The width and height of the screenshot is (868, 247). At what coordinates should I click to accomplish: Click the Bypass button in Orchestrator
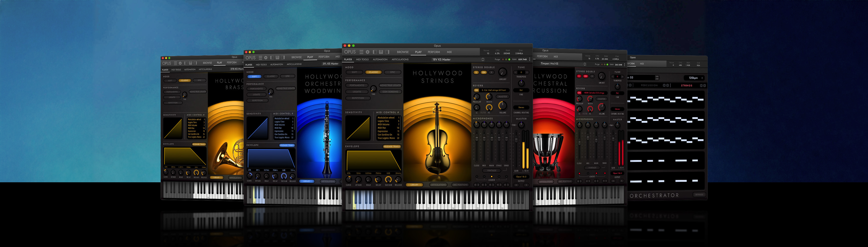click(699, 195)
